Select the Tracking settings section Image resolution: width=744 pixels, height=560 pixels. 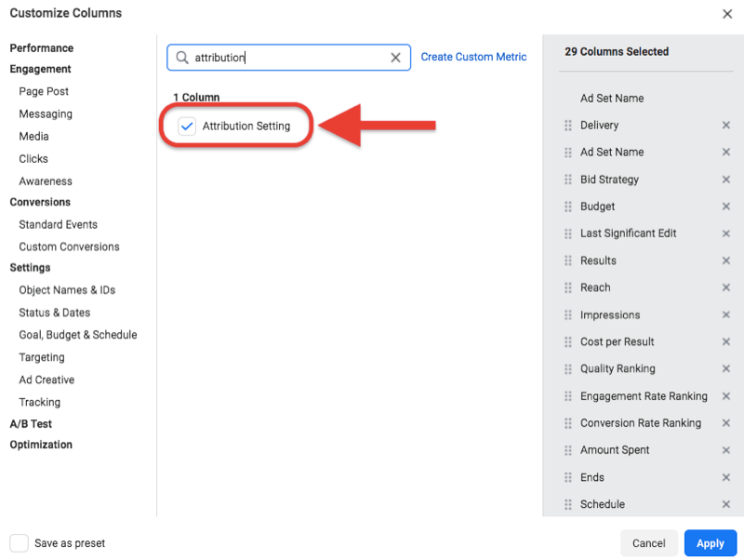point(39,403)
